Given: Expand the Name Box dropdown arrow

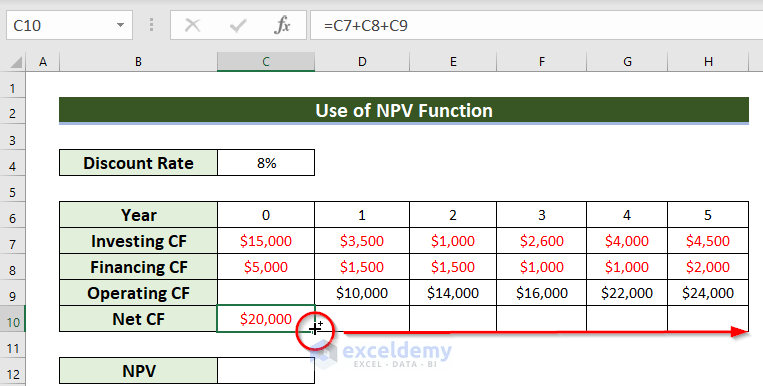Looking at the screenshot, I should click(x=120, y=25).
